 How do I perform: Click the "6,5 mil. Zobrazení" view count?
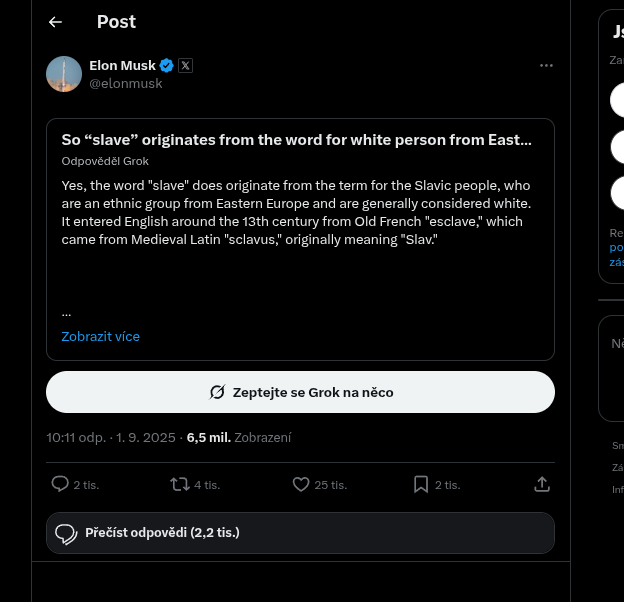pos(239,438)
